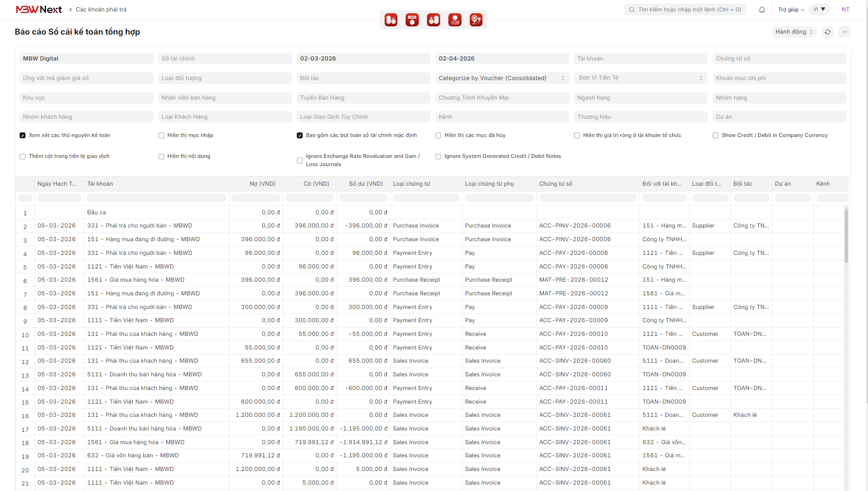The width and height of the screenshot is (868, 491).
Task: Check 'Ignore System Generated Credit / Debit Notes'
Action: coord(438,157)
